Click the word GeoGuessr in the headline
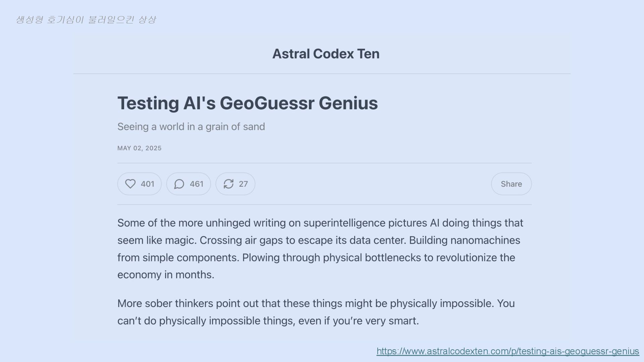Image resolution: width=644 pixels, height=362 pixels. point(267,103)
